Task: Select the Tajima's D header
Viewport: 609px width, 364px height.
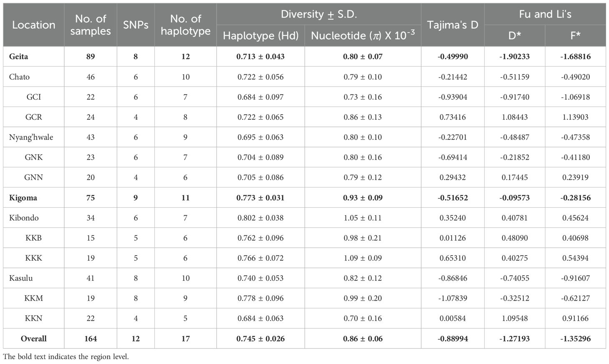Action: [x=453, y=25]
